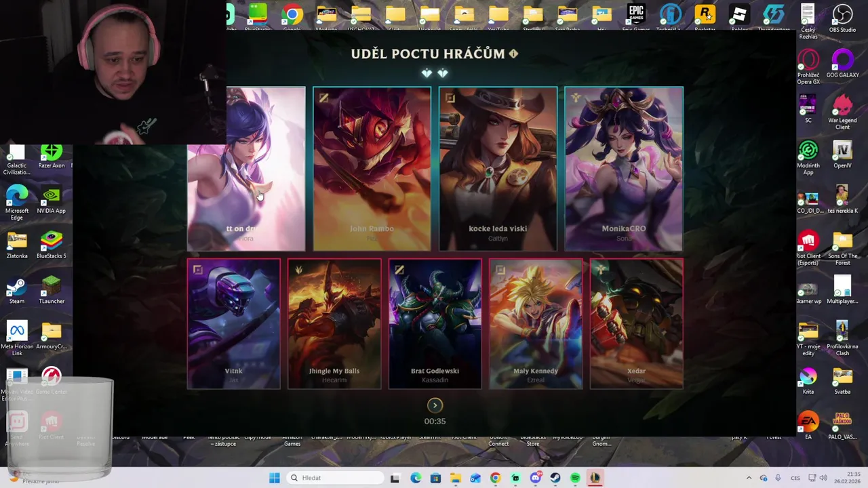868x488 pixels.
Task: Launch GOG GALAXY from the desktop
Action: [842, 64]
